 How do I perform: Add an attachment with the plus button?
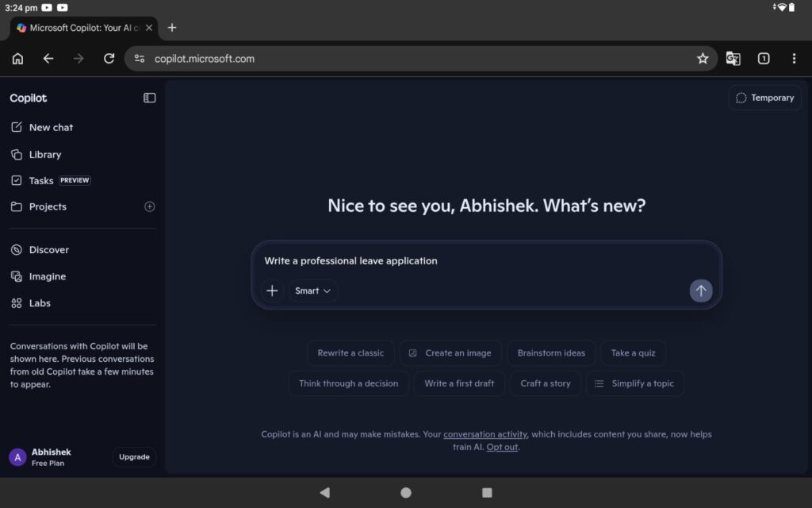(272, 291)
